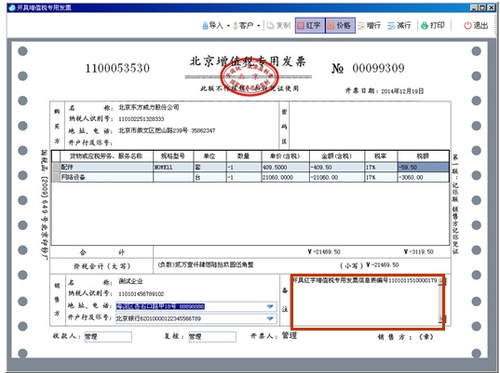Screen dimensions: 500x373
Task: Click the 收款人 payee input field
Action: tap(108, 337)
